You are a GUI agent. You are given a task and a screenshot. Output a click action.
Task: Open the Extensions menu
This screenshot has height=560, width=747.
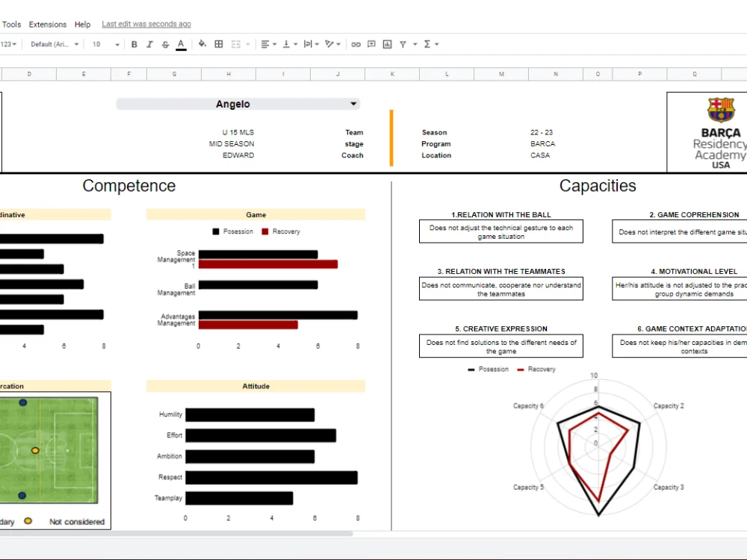tap(47, 23)
